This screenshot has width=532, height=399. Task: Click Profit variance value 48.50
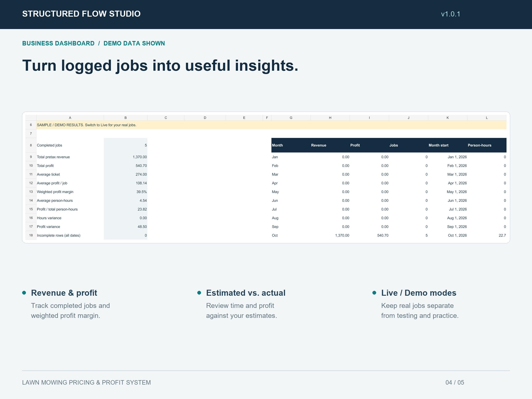(125, 227)
